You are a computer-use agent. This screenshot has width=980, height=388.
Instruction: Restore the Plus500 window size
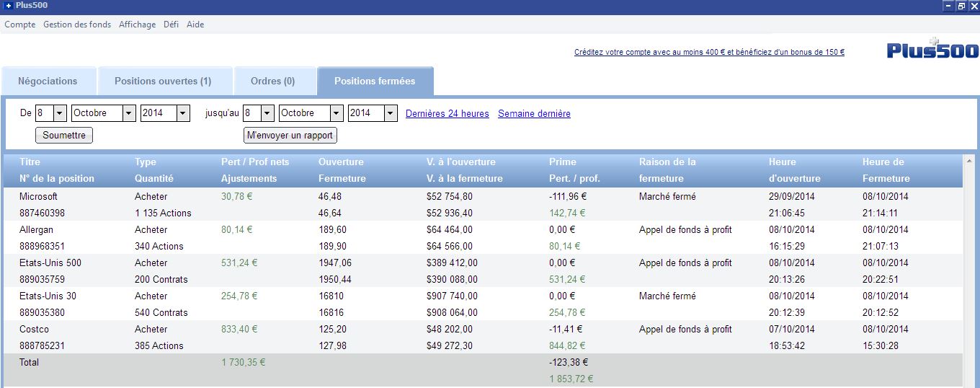click(x=961, y=6)
